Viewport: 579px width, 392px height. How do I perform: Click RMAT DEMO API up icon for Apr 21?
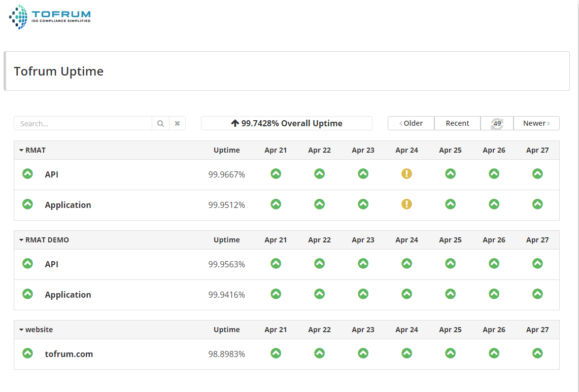point(276,264)
